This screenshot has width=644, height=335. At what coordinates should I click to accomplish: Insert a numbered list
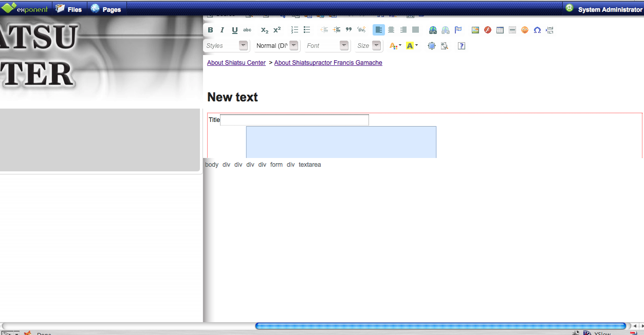[x=295, y=30]
